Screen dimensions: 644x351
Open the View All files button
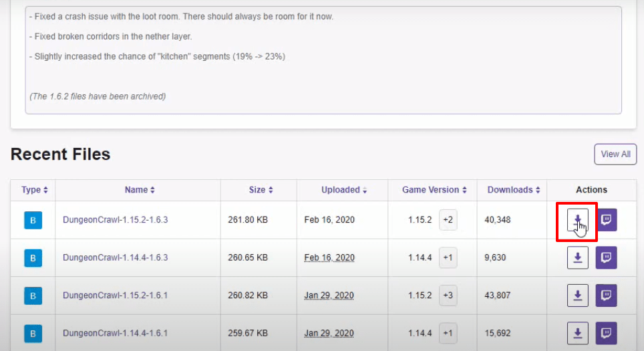tap(615, 154)
